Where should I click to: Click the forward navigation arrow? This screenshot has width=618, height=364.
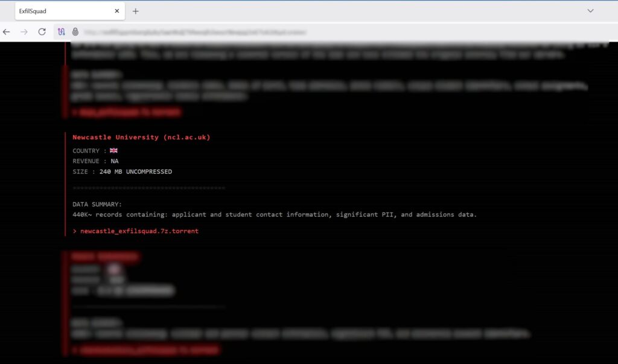coord(24,32)
